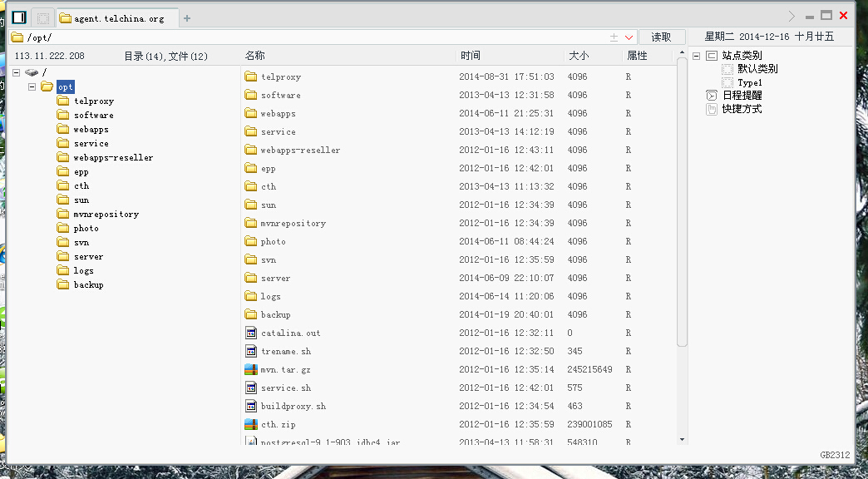Image resolution: width=868 pixels, height=479 pixels.
Task: Click the svn folder icon in tree
Action: coord(62,242)
